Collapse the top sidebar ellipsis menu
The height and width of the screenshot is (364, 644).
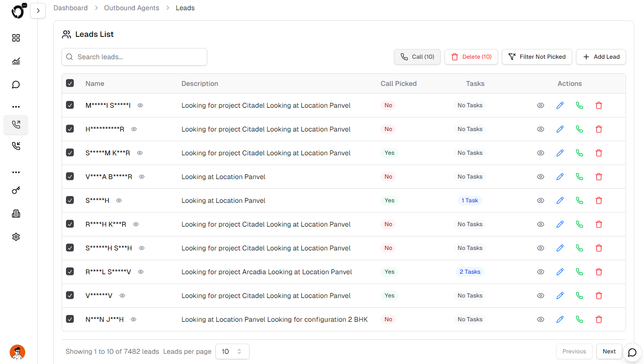pyautogui.click(x=16, y=106)
